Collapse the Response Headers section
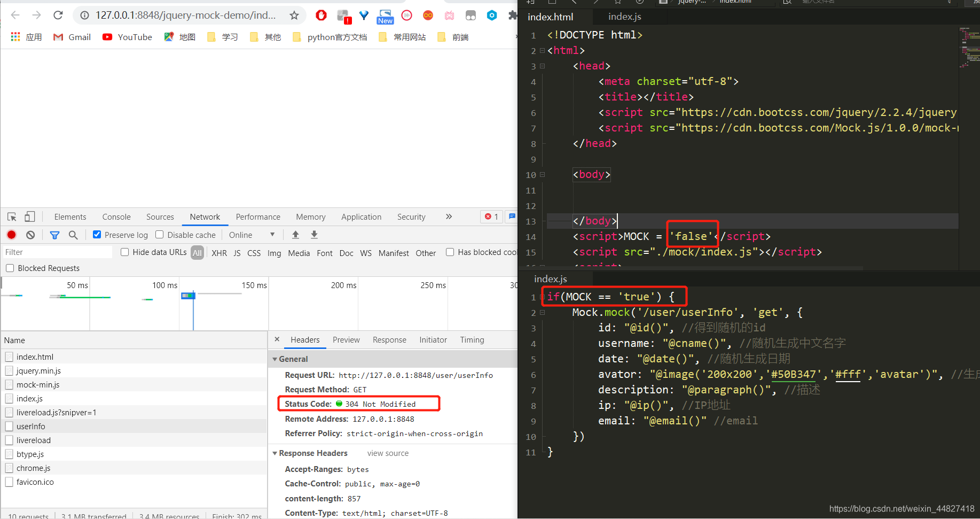980x519 pixels. pyautogui.click(x=275, y=453)
